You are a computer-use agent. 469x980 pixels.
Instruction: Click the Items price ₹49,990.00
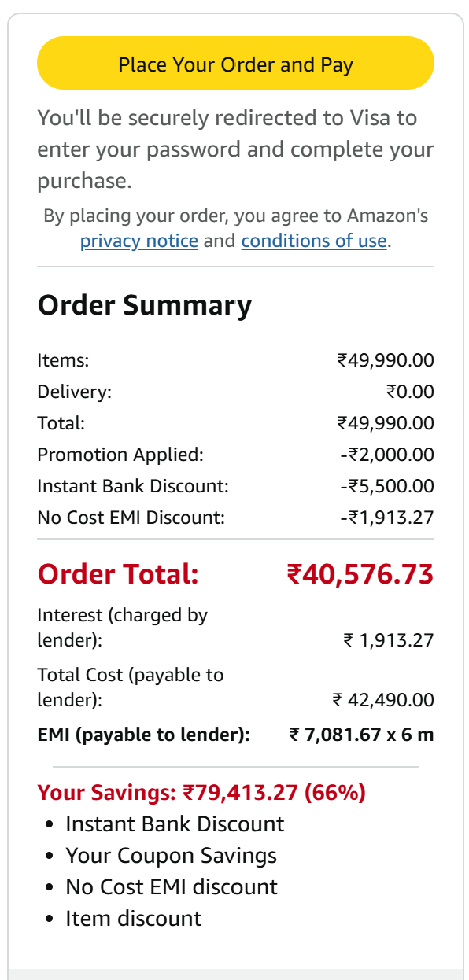pos(386,360)
